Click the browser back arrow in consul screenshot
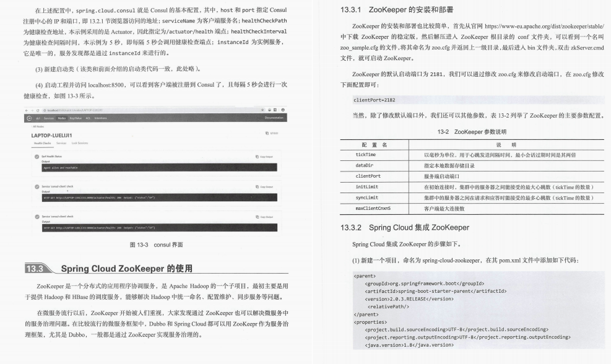611x364 pixels. click(27, 110)
